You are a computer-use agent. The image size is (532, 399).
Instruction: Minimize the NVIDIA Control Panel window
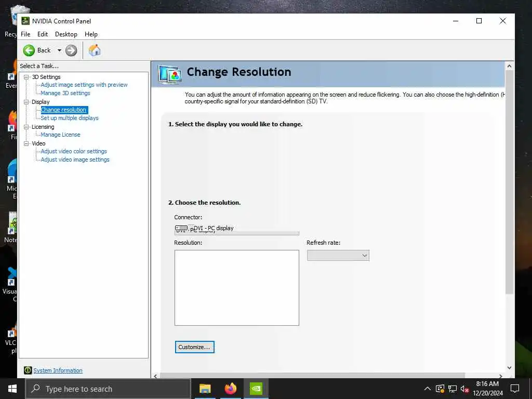pyautogui.click(x=456, y=21)
